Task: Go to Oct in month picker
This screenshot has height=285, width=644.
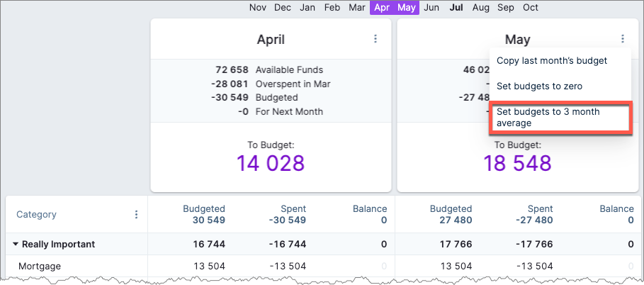Action: 531,8
